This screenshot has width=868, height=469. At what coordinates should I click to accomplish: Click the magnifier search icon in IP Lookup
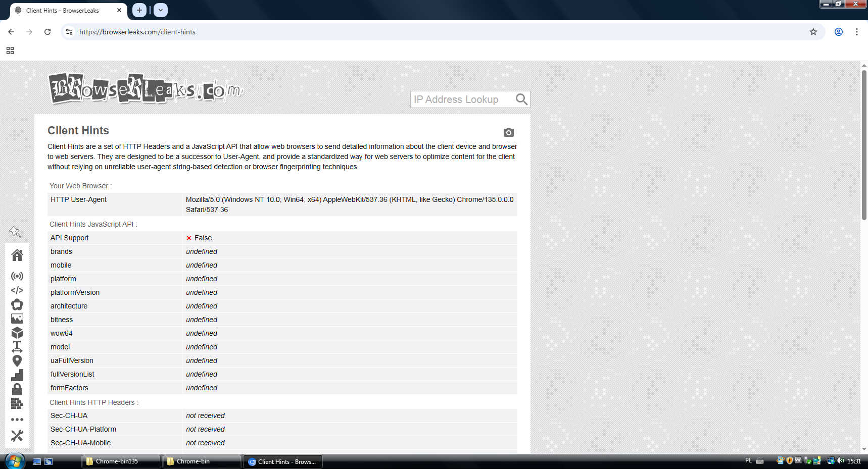click(522, 99)
